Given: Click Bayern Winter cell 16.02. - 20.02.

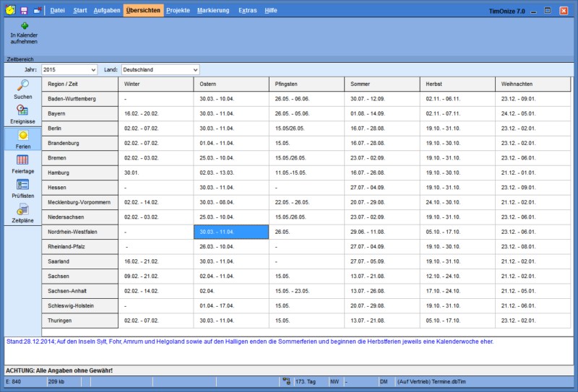Looking at the screenshot, I should pyautogui.click(x=156, y=113).
